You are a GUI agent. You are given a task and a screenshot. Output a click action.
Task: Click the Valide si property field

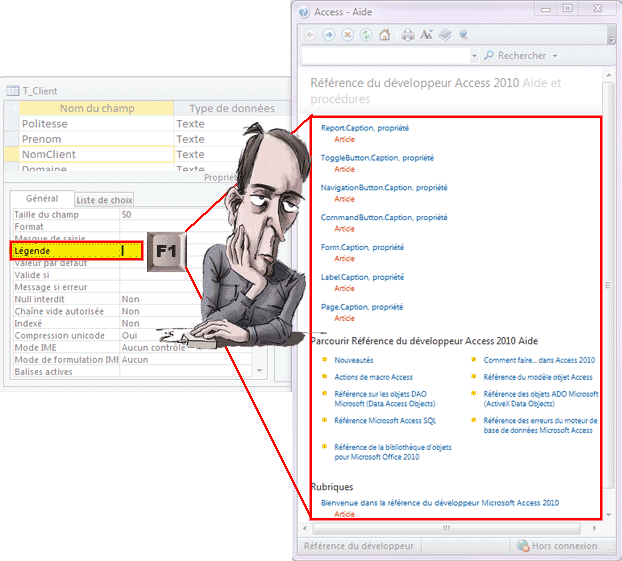coord(161,275)
